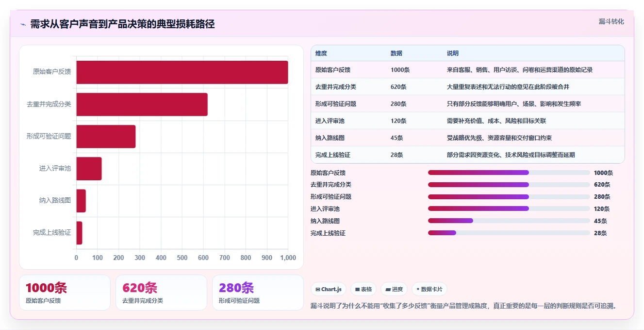
Task: Click the description starting 部分需求因资源变化
Action: [511, 155]
